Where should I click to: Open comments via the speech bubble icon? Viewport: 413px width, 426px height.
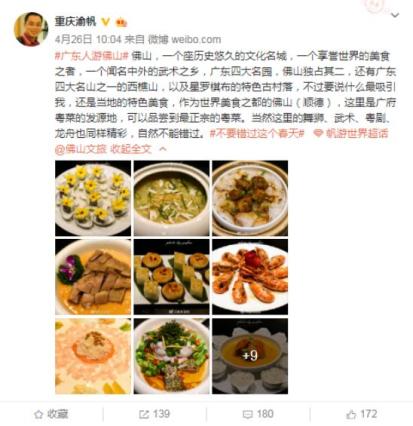pos(247,414)
